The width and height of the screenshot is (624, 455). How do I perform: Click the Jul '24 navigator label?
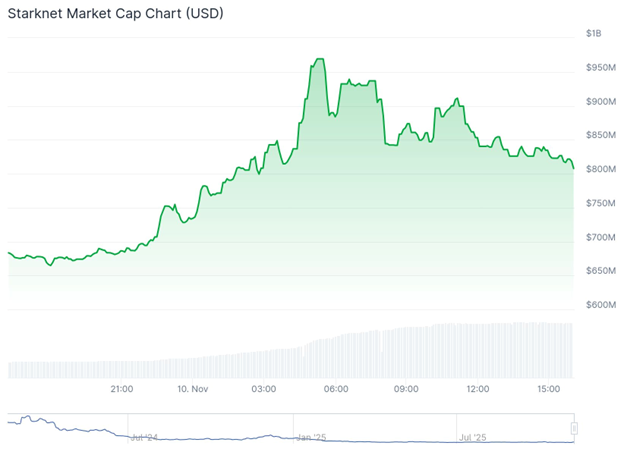pos(143,437)
